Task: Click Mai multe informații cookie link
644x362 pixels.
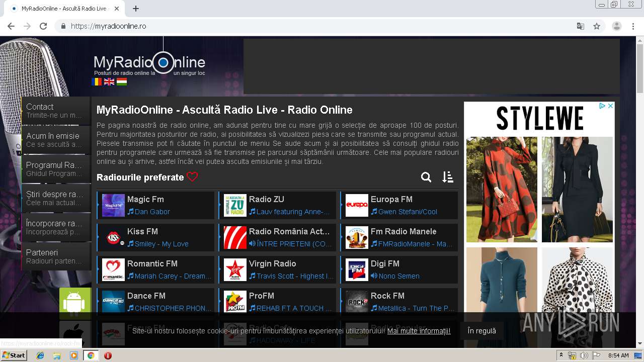Action: point(419,331)
